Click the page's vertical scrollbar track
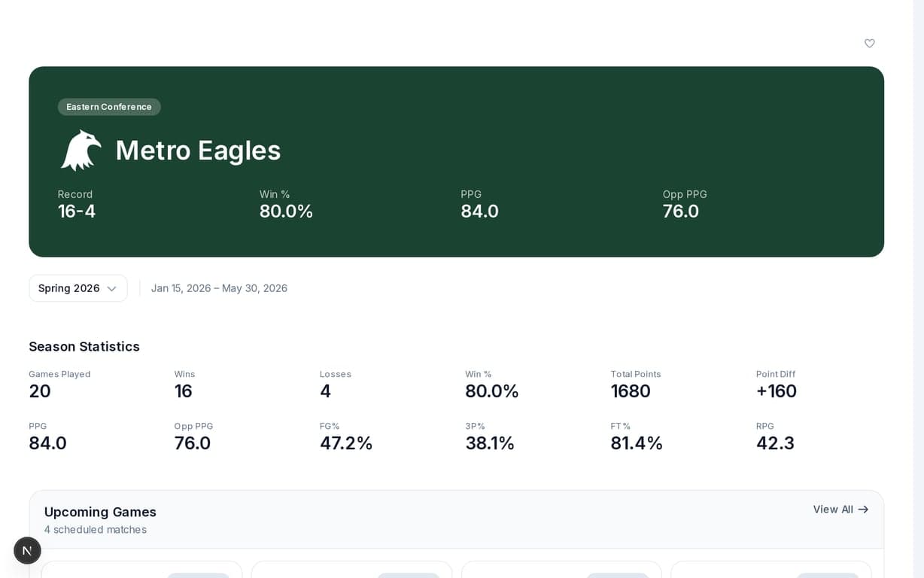Screen dimensions: 924x578 (918, 301)
